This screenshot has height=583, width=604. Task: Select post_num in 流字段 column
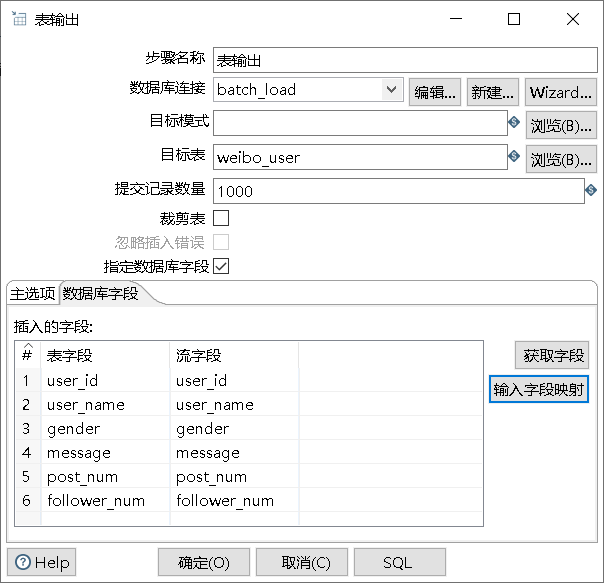[x=234, y=476]
